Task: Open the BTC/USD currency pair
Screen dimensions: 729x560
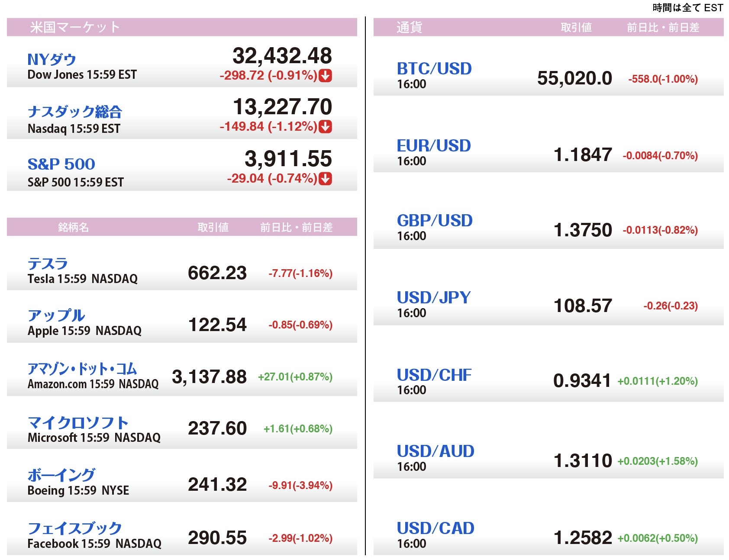Action: [x=434, y=69]
